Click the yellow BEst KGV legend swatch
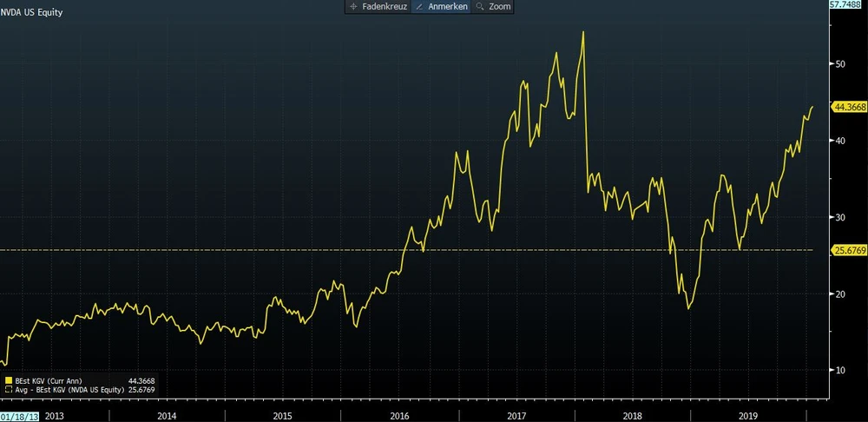Image resolution: width=868 pixels, height=422 pixels. 9,380
